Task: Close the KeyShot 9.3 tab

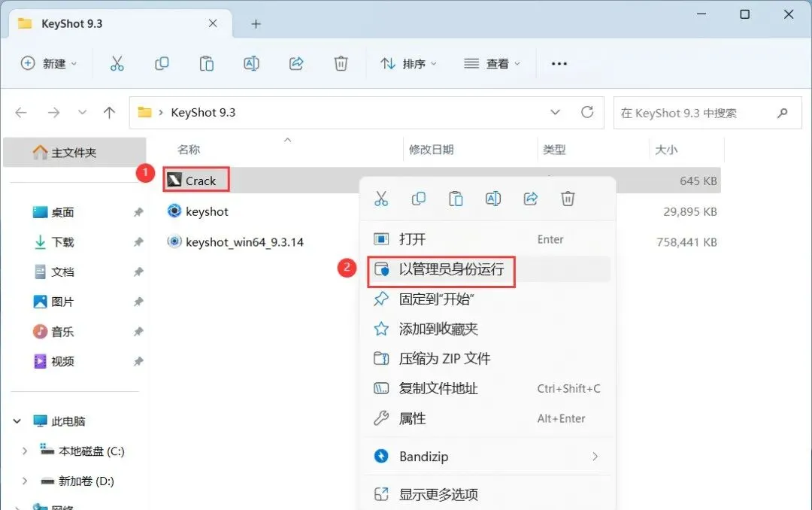Action: click(212, 23)
